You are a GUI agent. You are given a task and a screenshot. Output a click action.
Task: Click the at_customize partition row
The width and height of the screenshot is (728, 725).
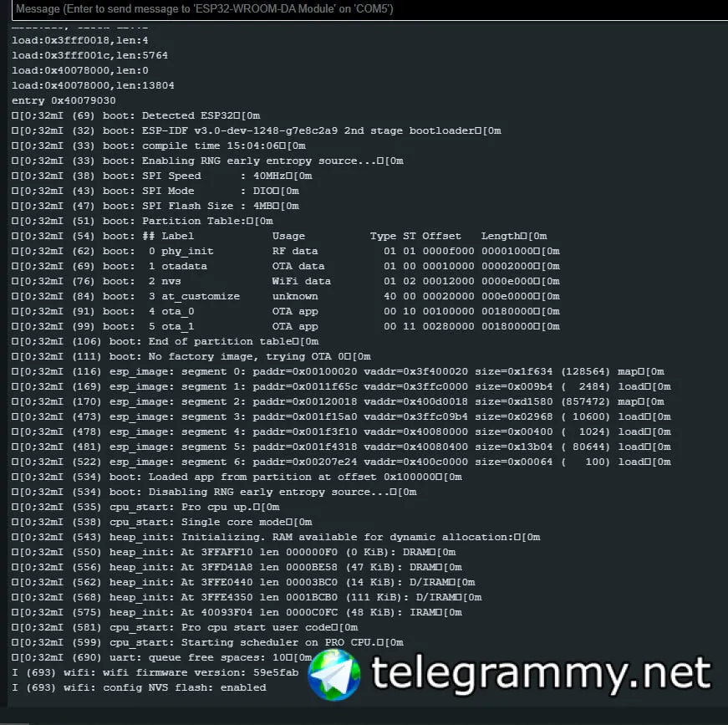click(x=286, y=296)
